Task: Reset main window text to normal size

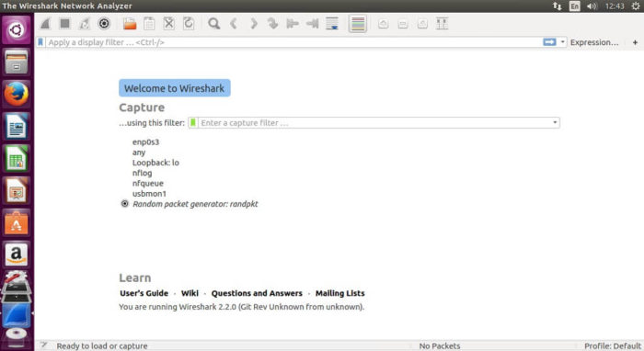Action: tap(422, 24)
